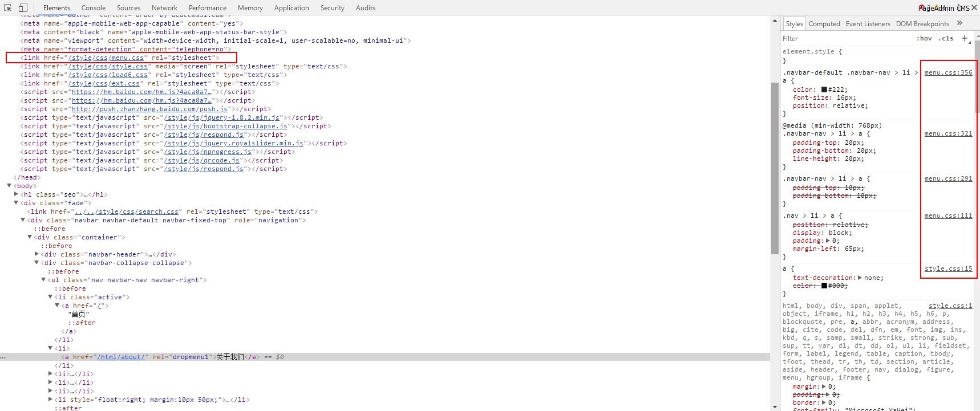Collapse the navbar-fixed-top div node
The image size is (980, 411).
(23, 220)
